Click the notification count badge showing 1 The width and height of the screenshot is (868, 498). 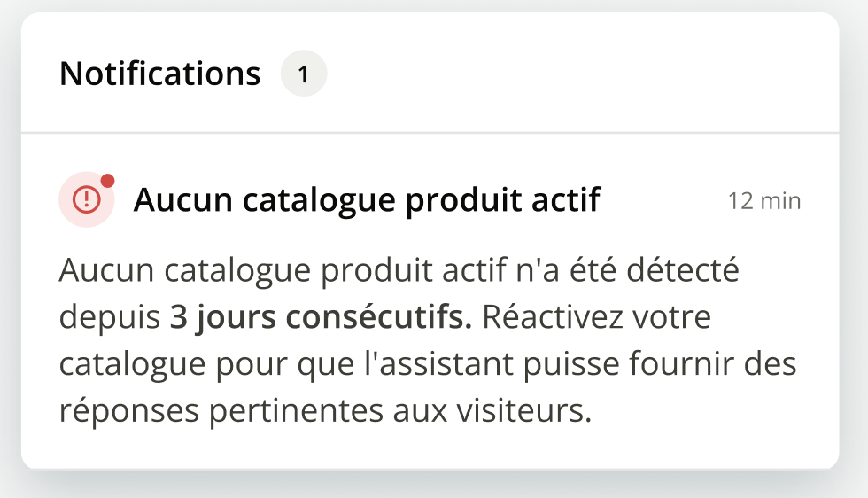click(303, 74)
